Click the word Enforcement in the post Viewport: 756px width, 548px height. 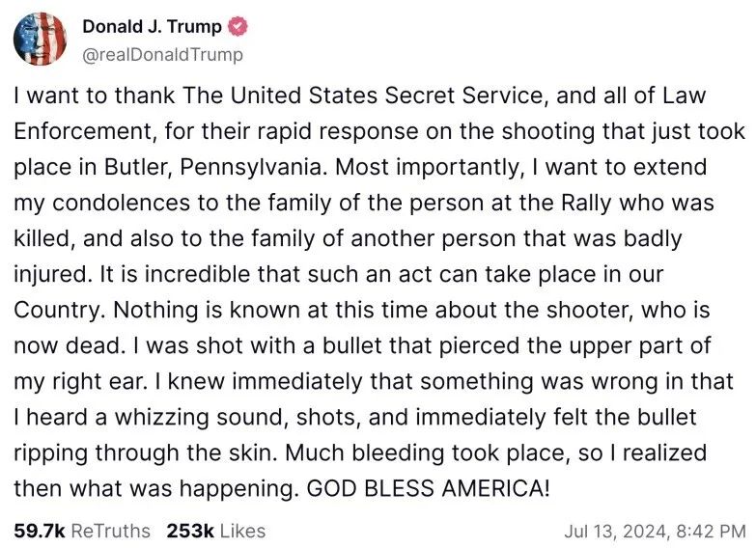click(84, 131)
